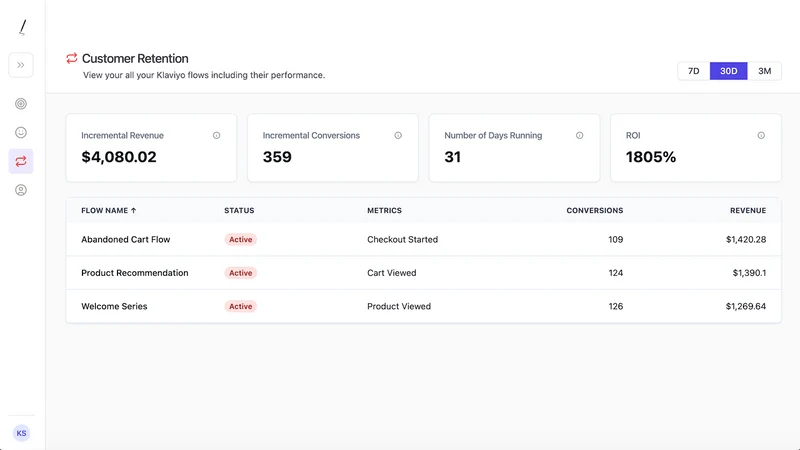
Task: Click Active badge for Product Recommendation
Action: point(240,273)
